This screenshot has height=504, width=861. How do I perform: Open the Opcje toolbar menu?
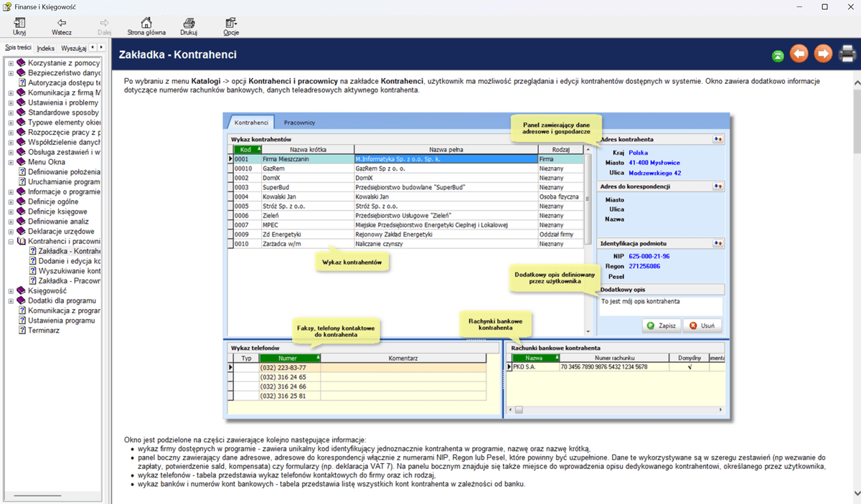(x=231, y=27)
